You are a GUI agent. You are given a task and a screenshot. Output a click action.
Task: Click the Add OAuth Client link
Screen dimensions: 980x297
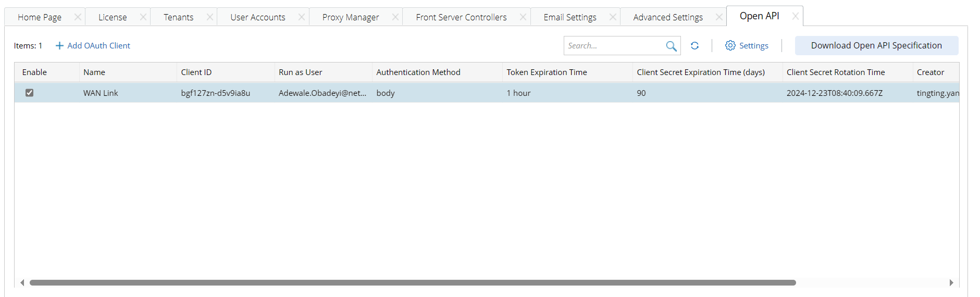[98, 46]
